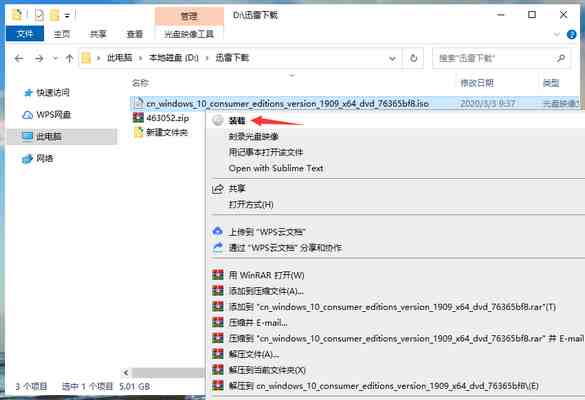Click WinRAR icon beside Extract files (A)
Image resolution: width=585 pixels, height=400 pixels.
pos(218,354)
